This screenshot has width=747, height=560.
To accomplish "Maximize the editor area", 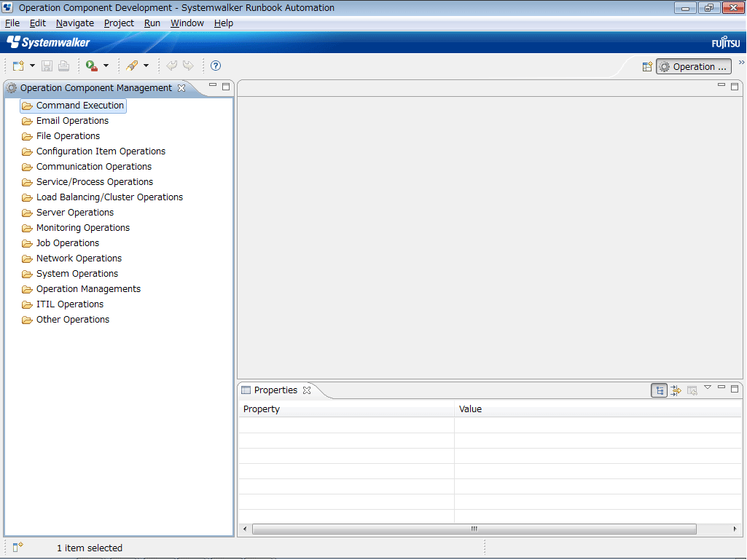I will pos(735,86).
